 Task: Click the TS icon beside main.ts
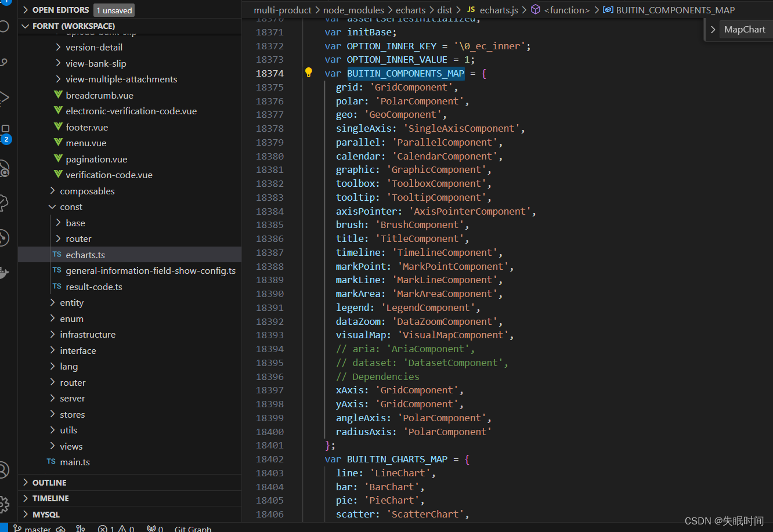coord(51,462)
